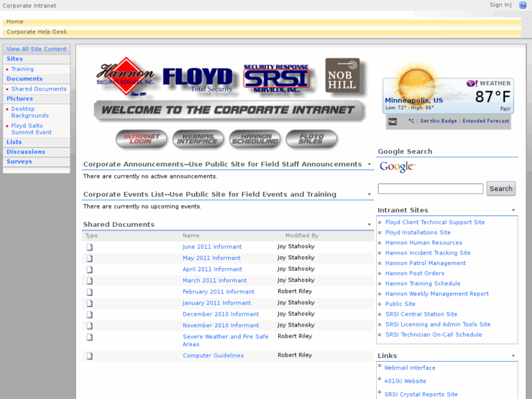This screenshot has height=399, width=532.
Task: Open the Corporate Help Desk tab
Action: coord(37,32)
